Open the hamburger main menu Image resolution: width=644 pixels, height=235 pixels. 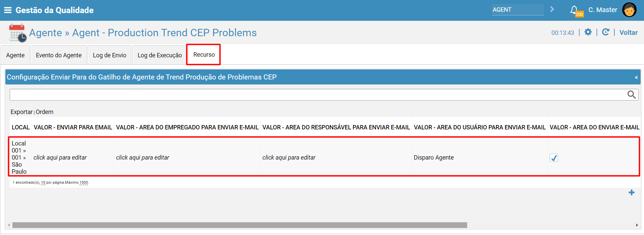pyautogui.click(x=8, y=10)
